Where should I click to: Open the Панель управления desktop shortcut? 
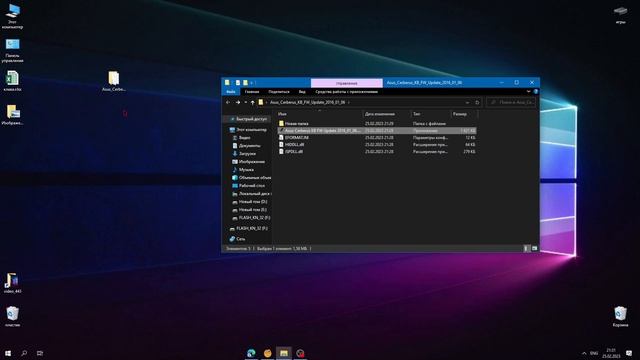click(12, 50)
